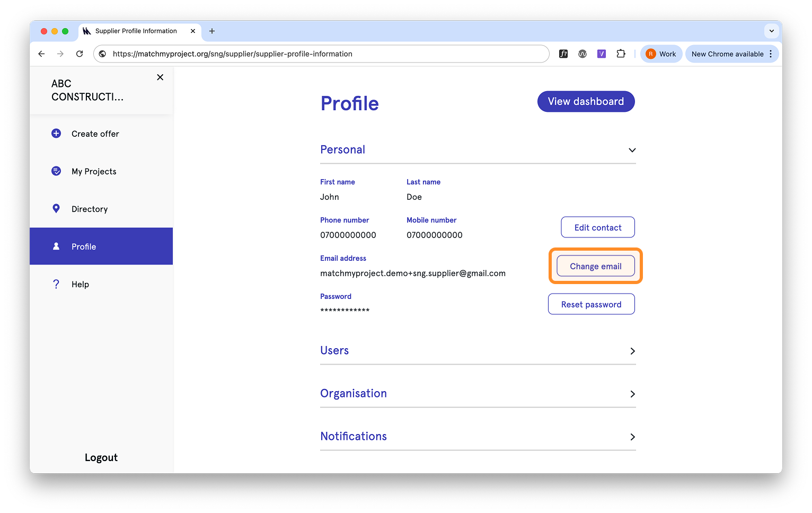812x513 pixels.
Task: Click the Chrome extensions puzzle icon
Action: point(621,54)
